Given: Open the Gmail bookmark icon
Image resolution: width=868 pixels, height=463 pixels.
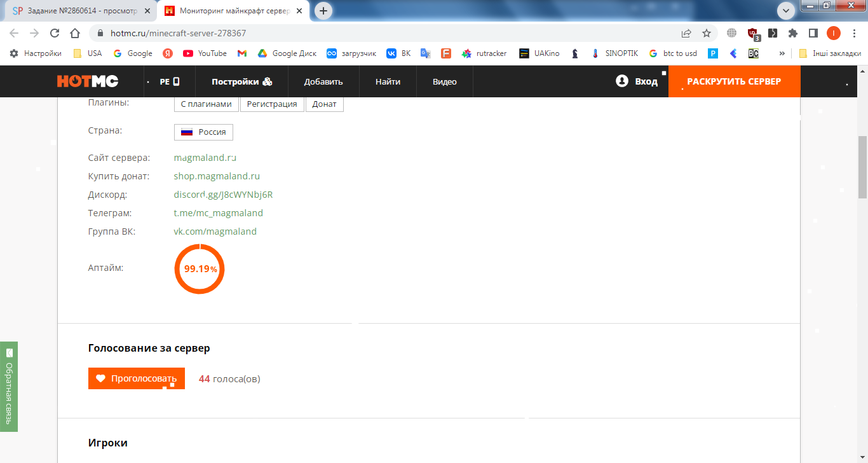Looking at the screenshot, I should [242, 53].
